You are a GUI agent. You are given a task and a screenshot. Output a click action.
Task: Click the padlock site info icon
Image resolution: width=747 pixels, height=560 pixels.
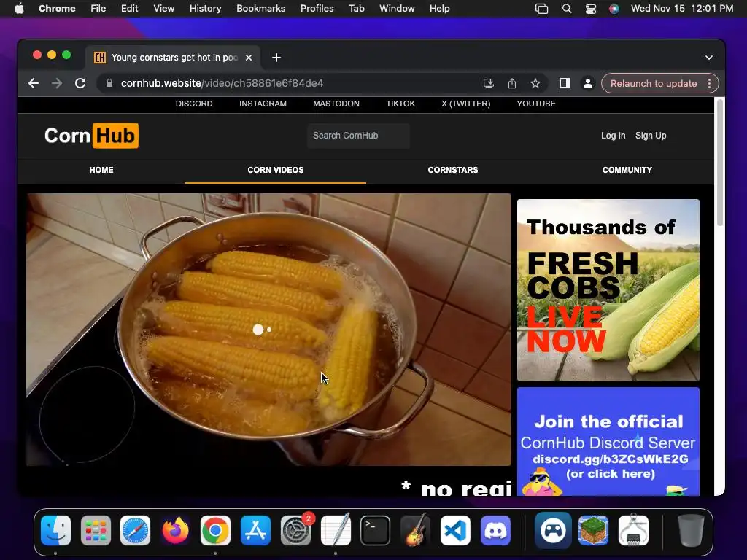click(109, 83)
